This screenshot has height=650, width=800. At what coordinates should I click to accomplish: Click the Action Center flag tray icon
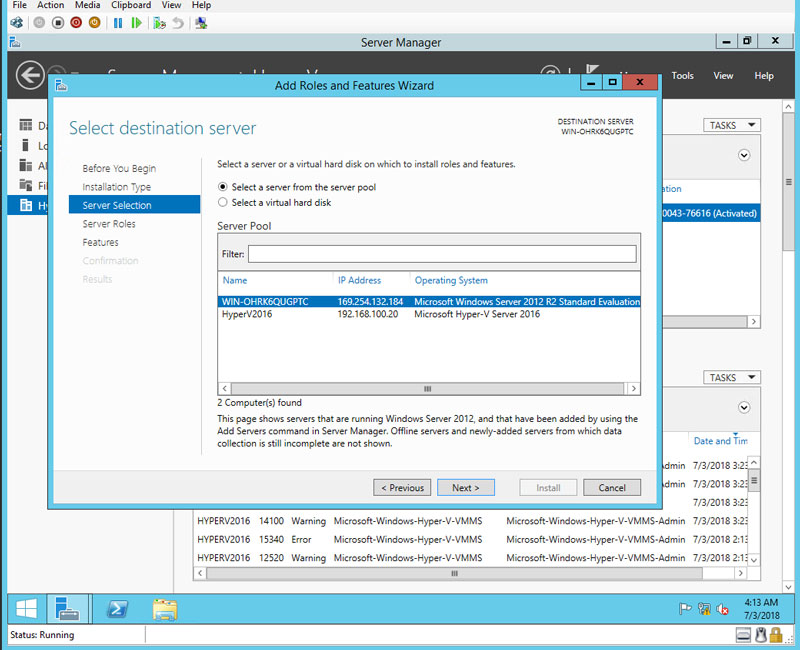pos(685,609)
